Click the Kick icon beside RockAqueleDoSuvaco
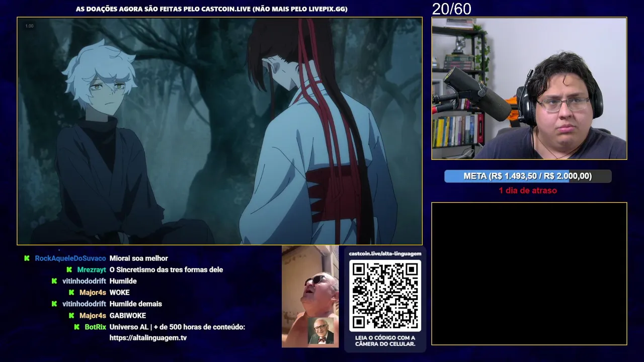Image resolution: width=644 pixels, height=362 pixels. 27,258
